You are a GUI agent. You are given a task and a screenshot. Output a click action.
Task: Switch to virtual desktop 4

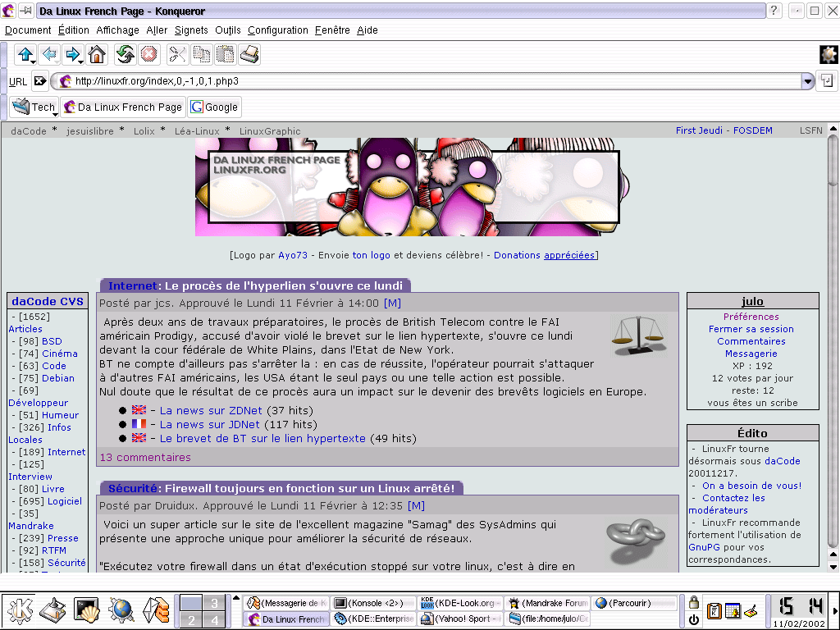214,620
